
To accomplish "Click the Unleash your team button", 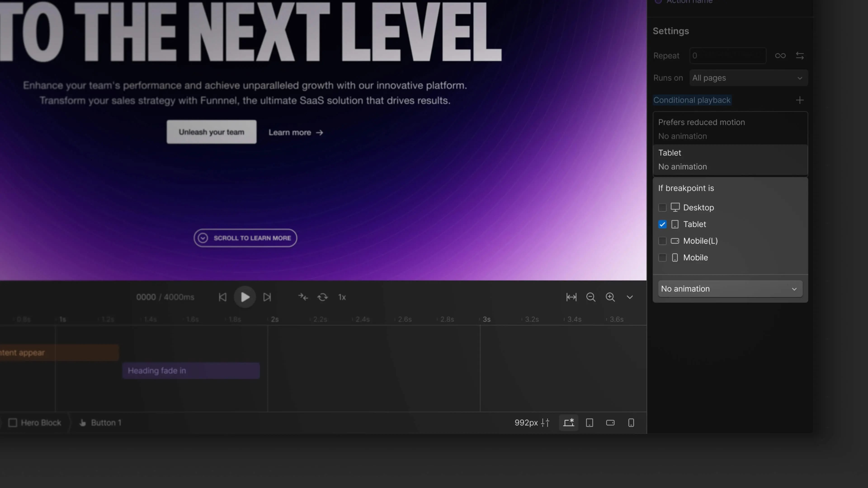I will (x=211, y=132).
